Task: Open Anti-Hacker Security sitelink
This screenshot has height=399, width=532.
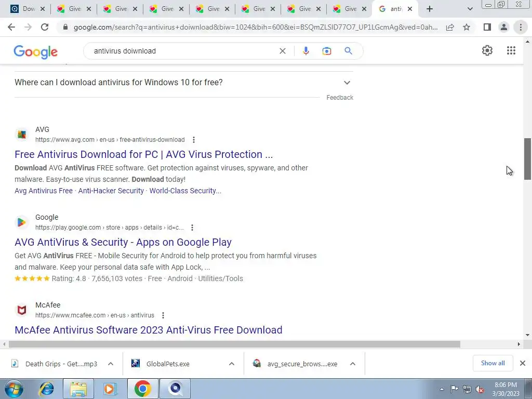Action: (111, 191)
